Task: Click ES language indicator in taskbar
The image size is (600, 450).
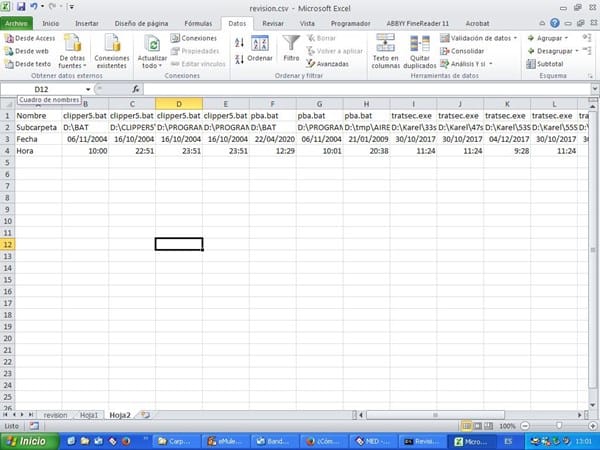Action: coord(508,442)
